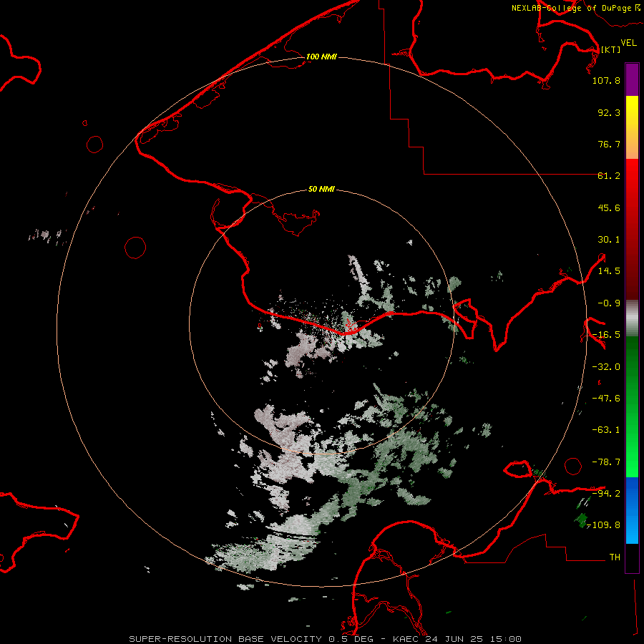
Task: Click the green segment of the velocity color bar
Action: (632, 406)
